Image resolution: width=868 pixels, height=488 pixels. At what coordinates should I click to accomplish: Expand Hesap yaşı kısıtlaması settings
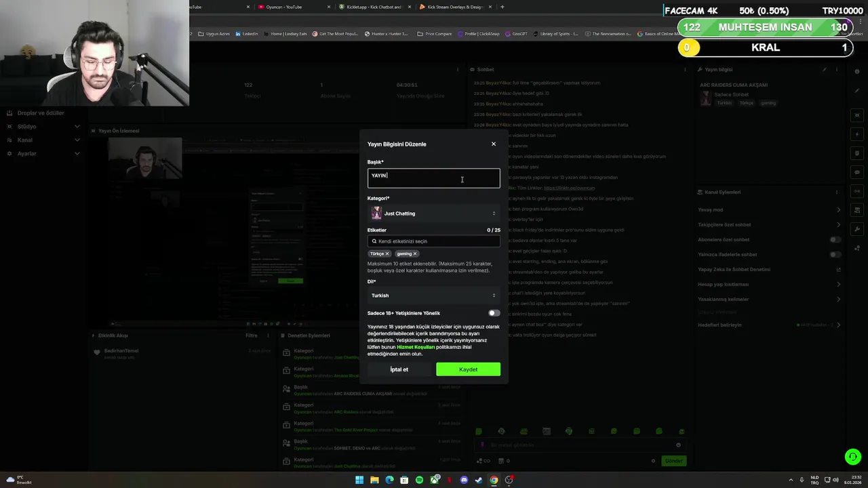[770, 284]
